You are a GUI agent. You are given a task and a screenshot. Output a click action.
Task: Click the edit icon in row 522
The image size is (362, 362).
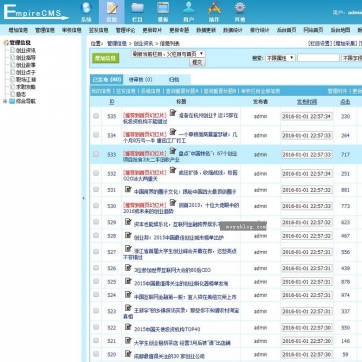pyautogui.click(x=128, y=327)
